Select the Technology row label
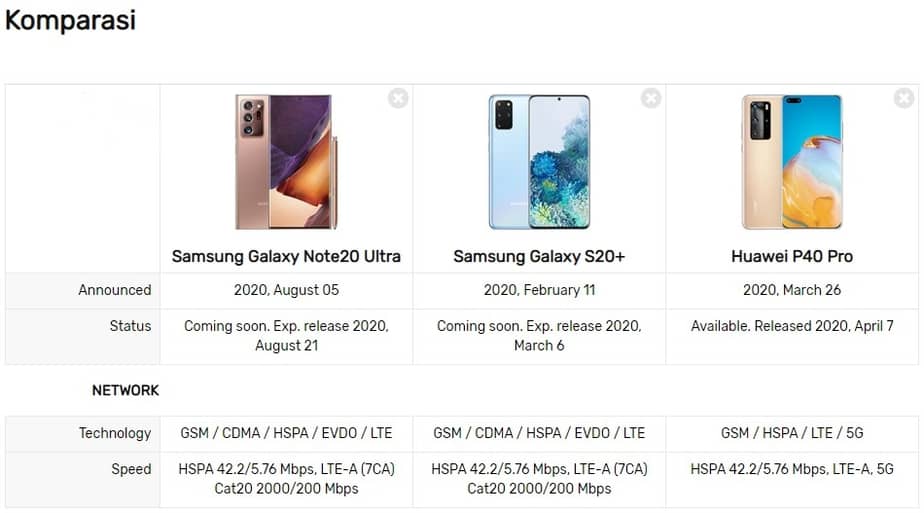The height and width of the screenshot is (513, 924). point(115,433)
